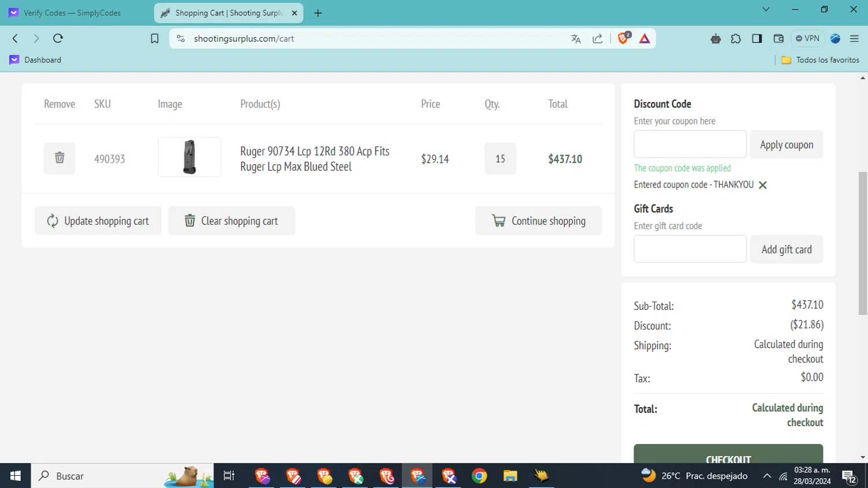
Task: Click the address bar URL
Action: coord(244,39)
